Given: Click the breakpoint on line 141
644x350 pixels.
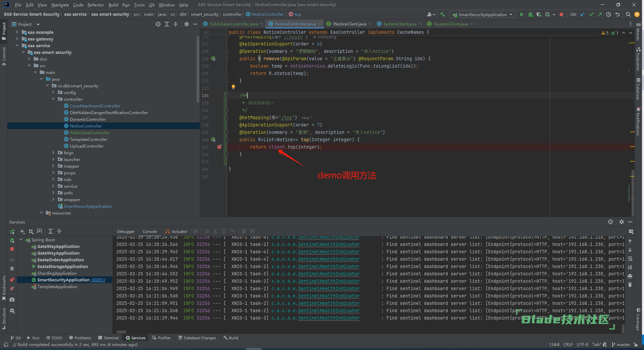Looking at the screenshot, I should click(x=219, y=147).
